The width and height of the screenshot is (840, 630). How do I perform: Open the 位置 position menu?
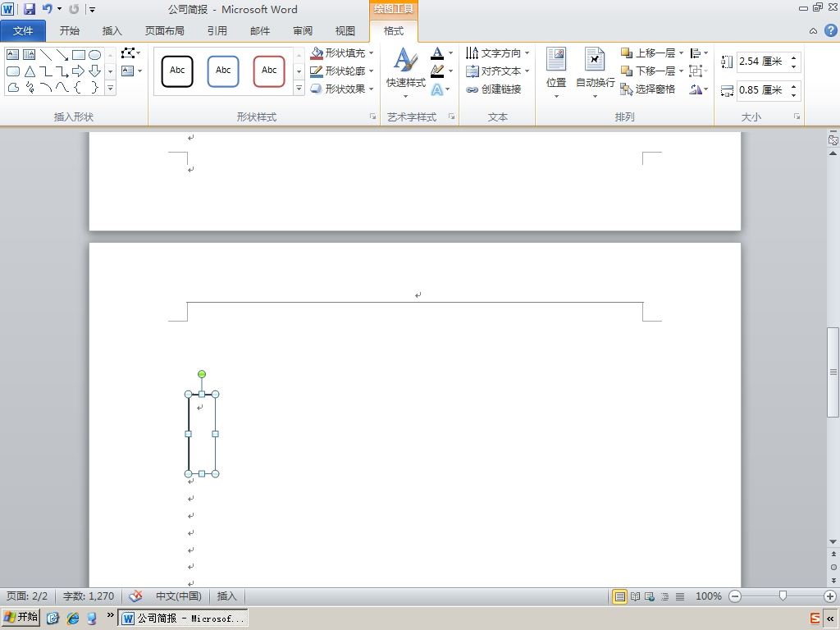tap(556, 73)
